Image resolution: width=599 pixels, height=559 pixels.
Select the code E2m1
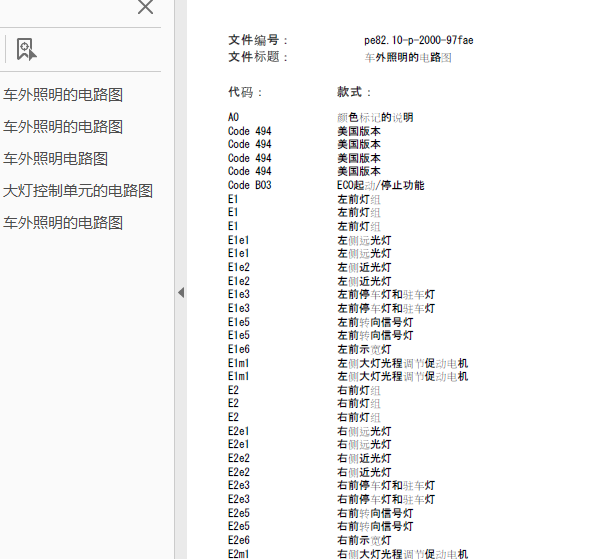239,554
